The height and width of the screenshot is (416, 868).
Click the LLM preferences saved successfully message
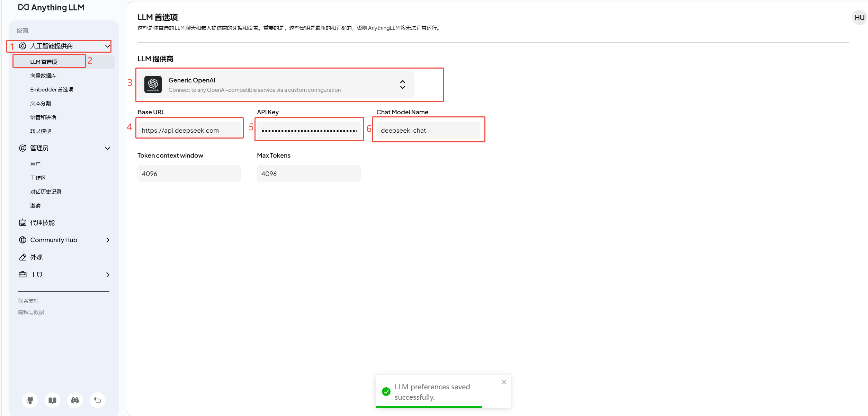432,392
